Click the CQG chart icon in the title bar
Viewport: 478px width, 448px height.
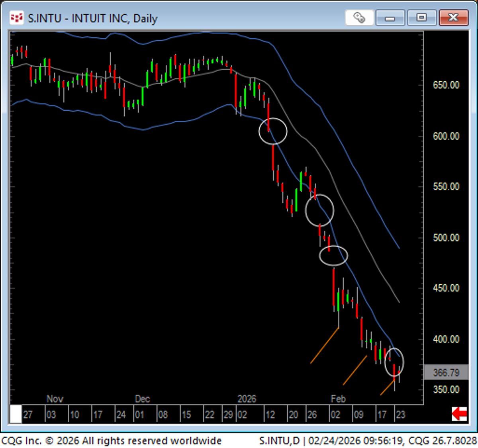click(16, 18)
